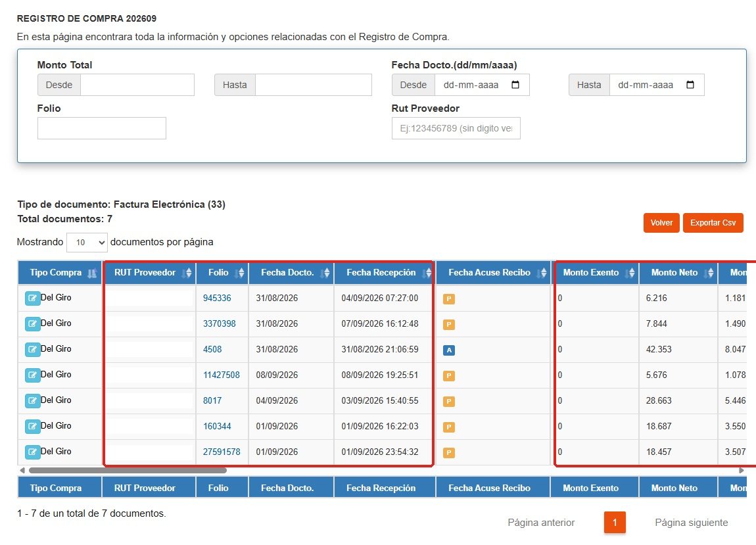This screenshot has height=545, width=756.
Task: Open folio link 945336
Action: (217, 298)
